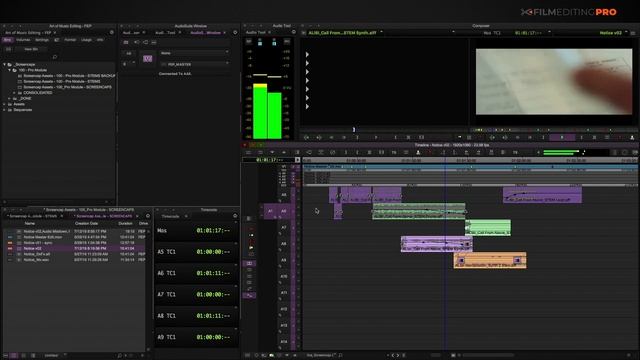Click the Duration column header
Viewport: 640px width, 360px height.
point(125,223)
